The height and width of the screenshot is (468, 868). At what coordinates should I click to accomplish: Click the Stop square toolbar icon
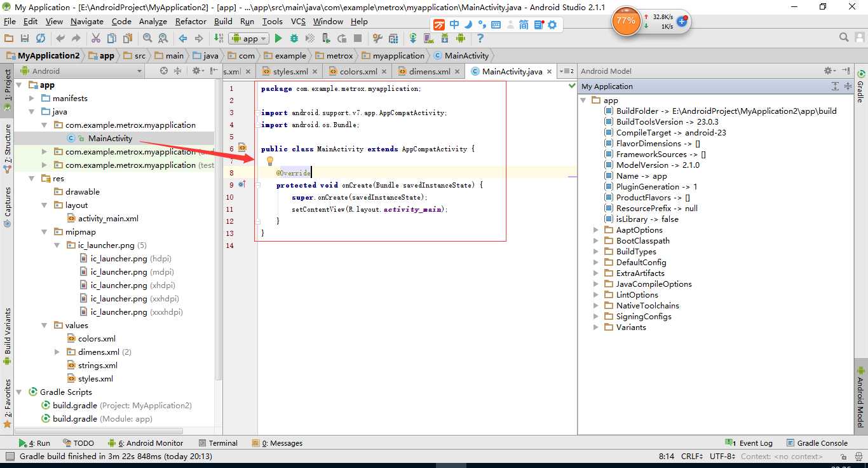click(x=358, y=39)
